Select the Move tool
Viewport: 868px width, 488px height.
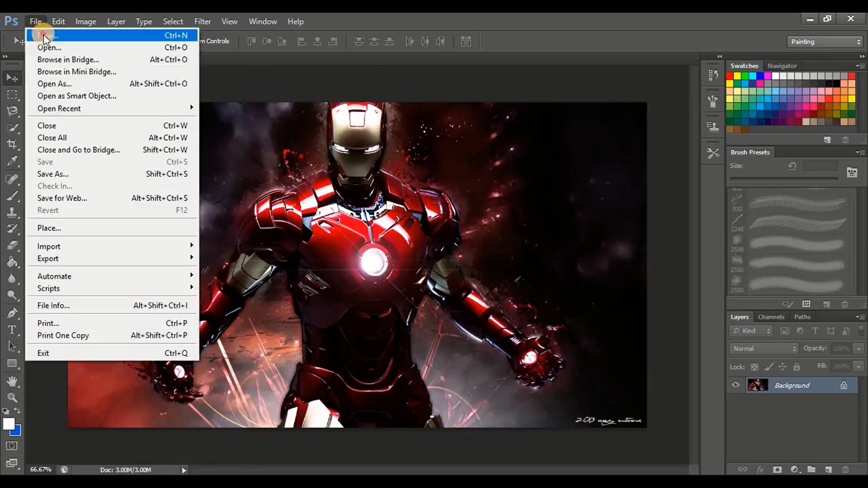click(13, 78)
